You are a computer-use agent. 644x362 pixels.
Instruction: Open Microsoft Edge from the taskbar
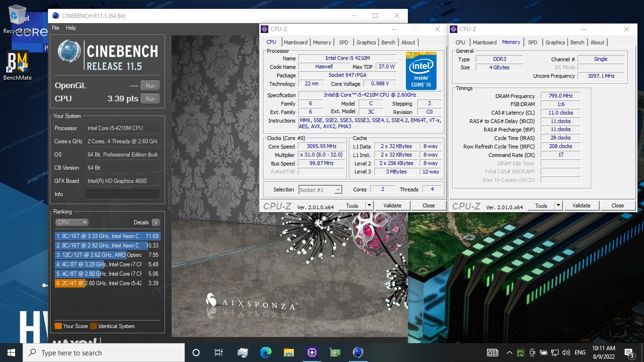pyautogui.click(x=266, y=353)
